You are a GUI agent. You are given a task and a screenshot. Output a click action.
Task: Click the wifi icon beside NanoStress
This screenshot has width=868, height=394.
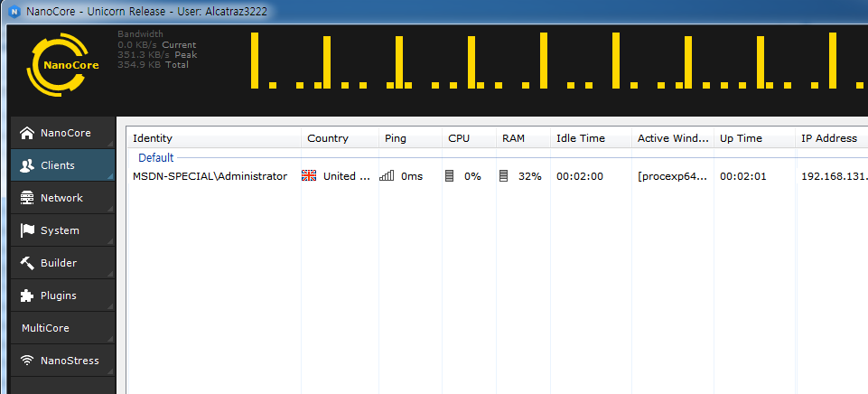(x=26, y=361)
